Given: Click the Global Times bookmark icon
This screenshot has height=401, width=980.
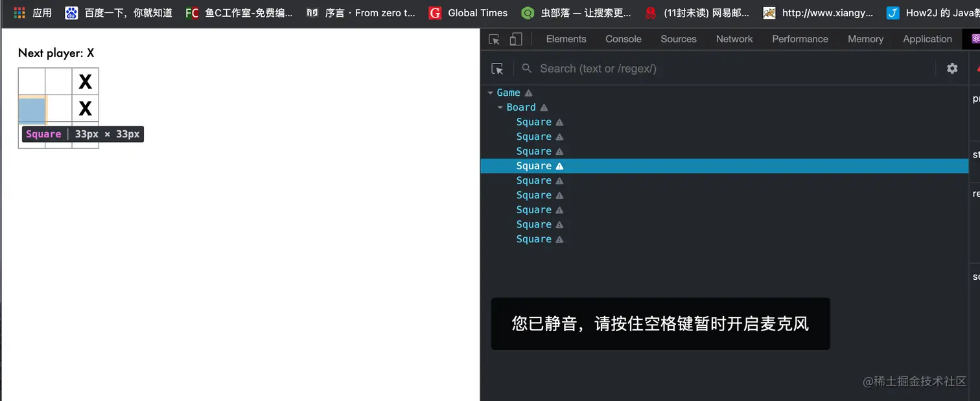Looking at the screenshot, I should click(x=435, y=12).
